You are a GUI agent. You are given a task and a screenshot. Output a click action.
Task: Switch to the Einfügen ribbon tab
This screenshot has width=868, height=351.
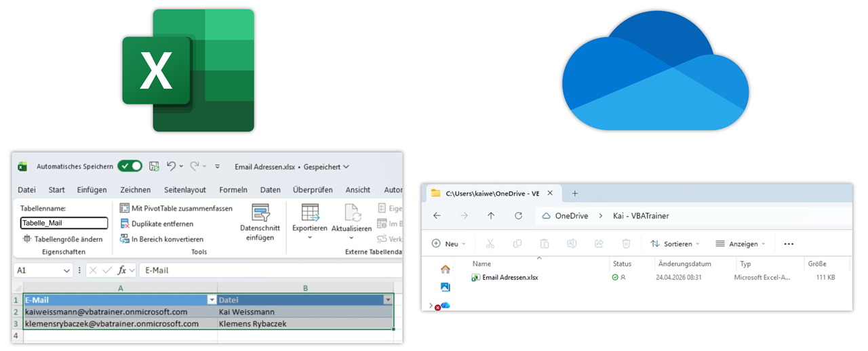(x=92, y=190)
